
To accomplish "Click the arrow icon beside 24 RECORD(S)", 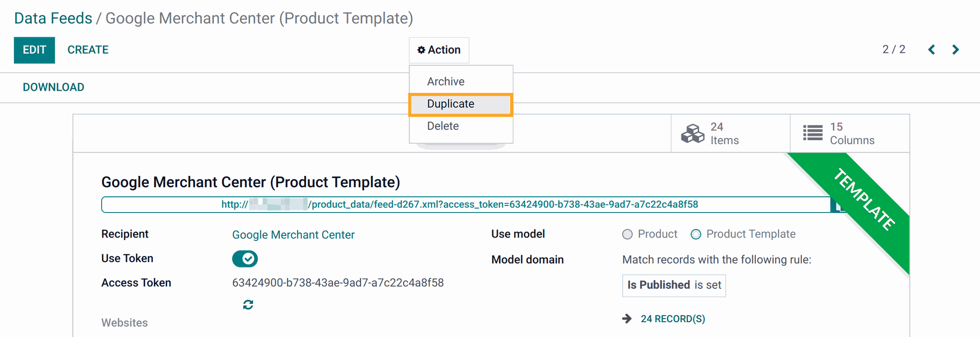I will click(627, 319).
